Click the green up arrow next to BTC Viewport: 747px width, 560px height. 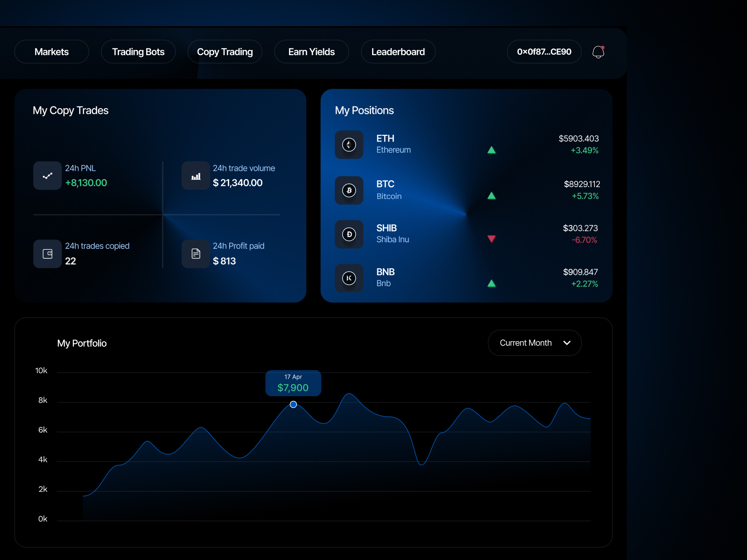[492, 196]
